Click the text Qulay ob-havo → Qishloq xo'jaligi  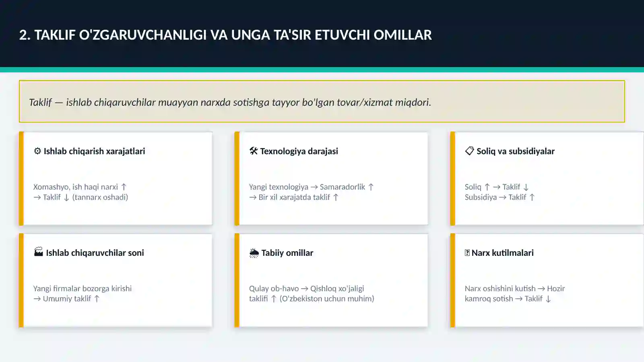(307, 288)
